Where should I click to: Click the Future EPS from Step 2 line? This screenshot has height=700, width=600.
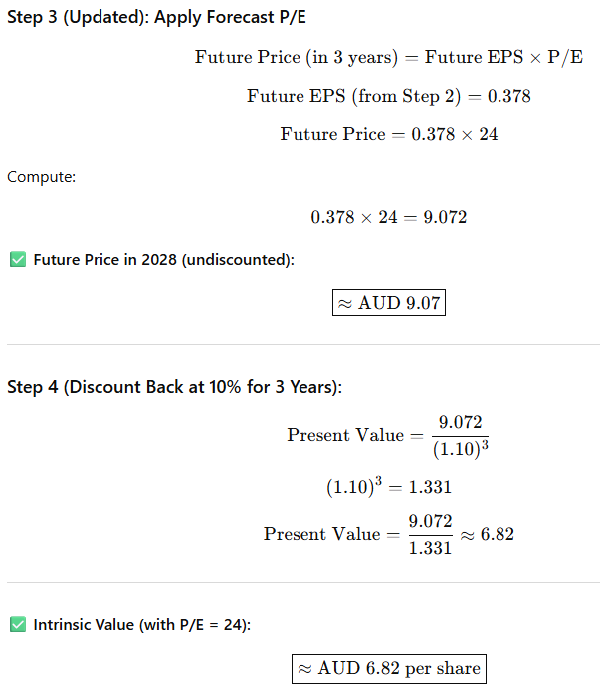[389, 96]
